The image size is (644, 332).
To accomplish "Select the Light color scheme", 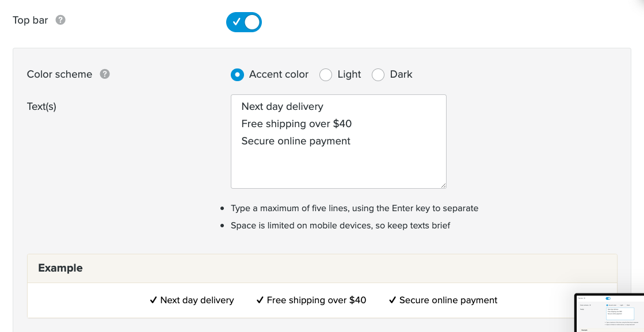I will (x=326, y=74).
